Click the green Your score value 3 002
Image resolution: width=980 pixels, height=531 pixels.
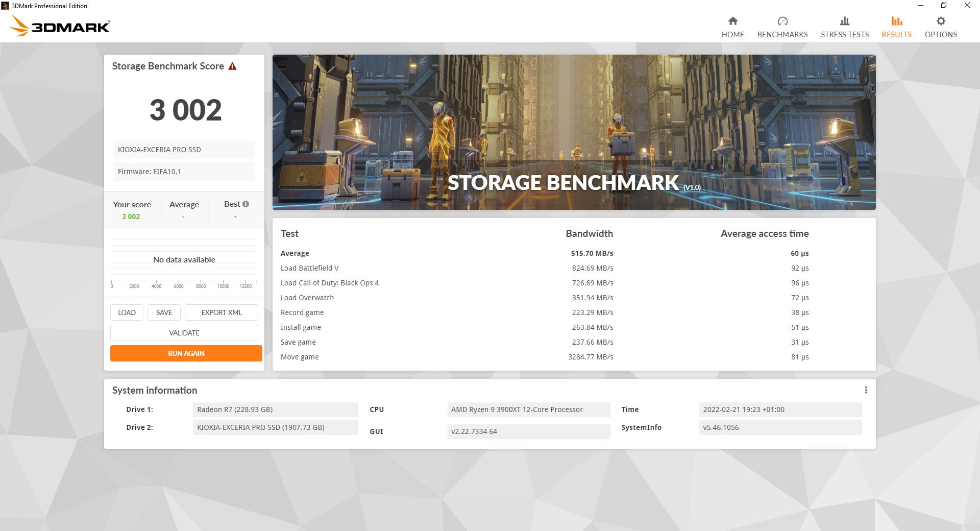(x=131, y=216)
